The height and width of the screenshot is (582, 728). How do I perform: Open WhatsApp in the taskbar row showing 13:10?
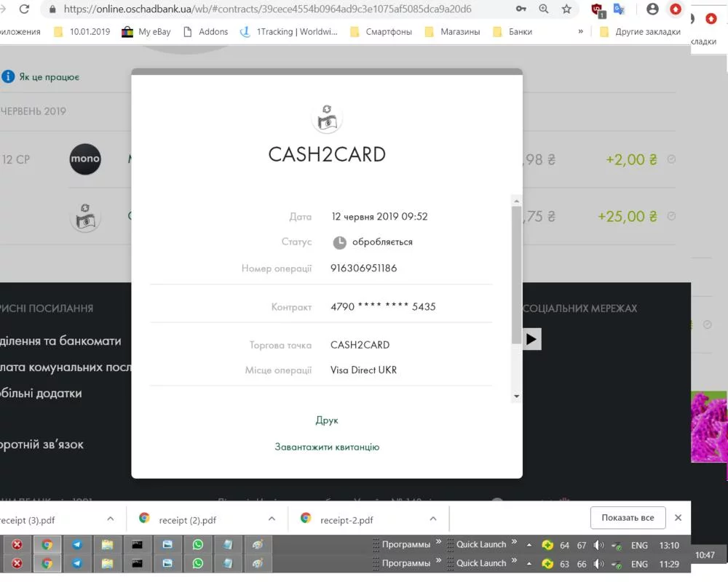click(x=198, y=544)
